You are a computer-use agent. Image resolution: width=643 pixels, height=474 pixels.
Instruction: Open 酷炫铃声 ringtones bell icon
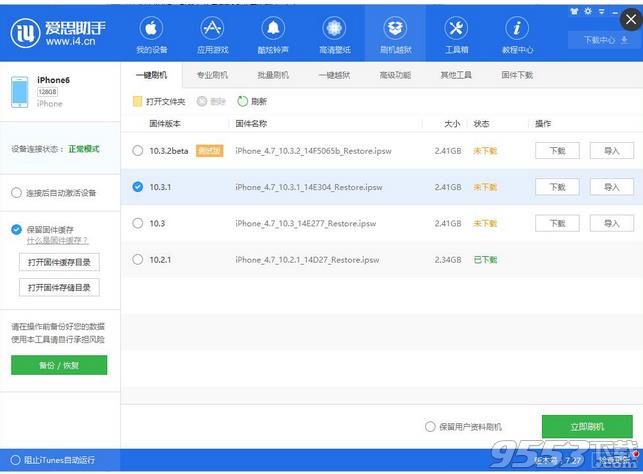(273, 28)
